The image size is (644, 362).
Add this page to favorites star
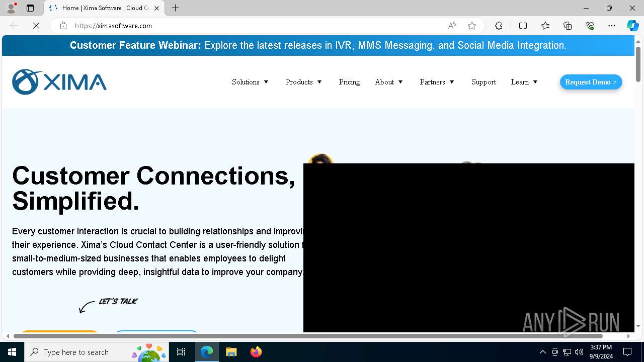point(472,26)
